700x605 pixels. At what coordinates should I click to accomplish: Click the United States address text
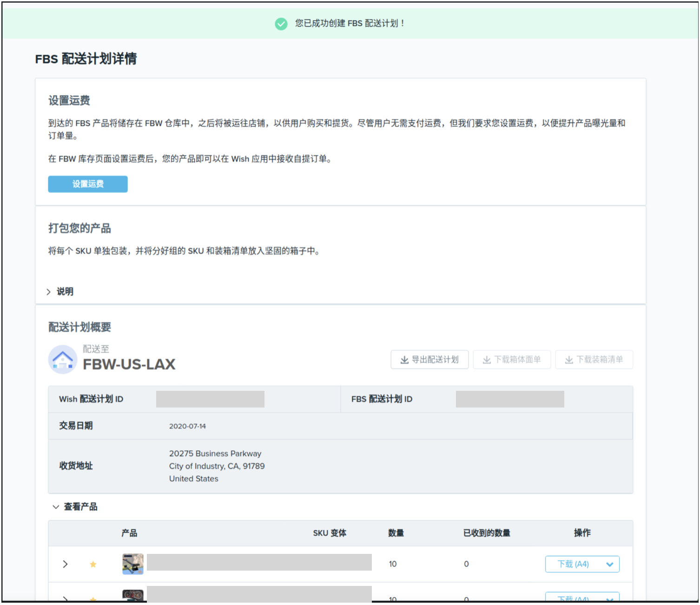pos(193,479)
